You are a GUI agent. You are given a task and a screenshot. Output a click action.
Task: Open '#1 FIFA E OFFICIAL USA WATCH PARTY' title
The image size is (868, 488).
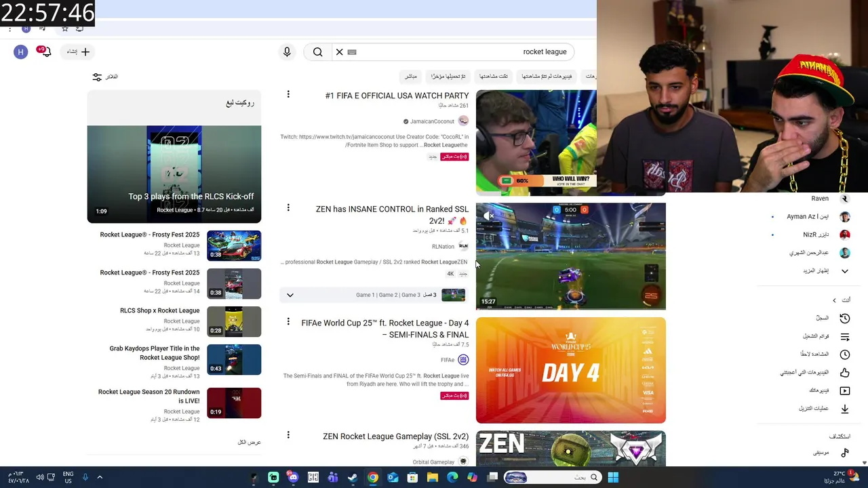coord(397,96)
